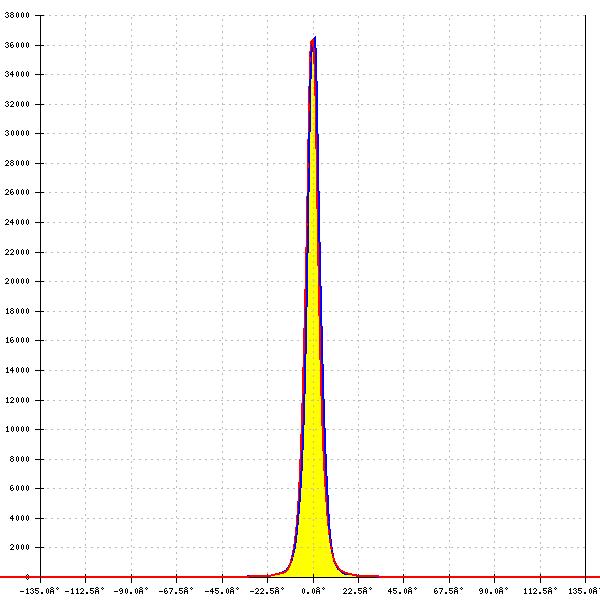Click the 8000 y-axis label
The width and height of the screenshot is (600, 600).
(x=20, y=459)
